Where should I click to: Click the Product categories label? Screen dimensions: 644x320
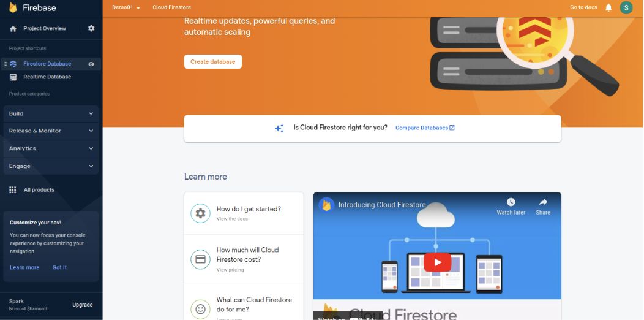[29, 94]
